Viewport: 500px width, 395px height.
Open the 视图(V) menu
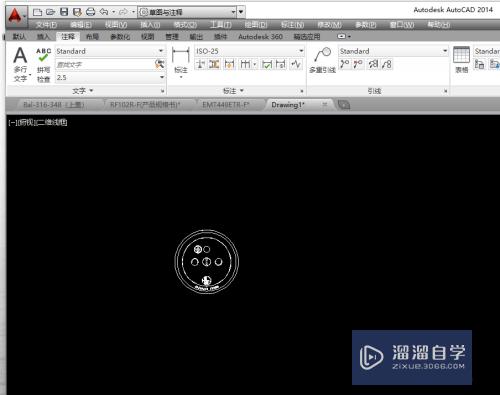[116, 25]
